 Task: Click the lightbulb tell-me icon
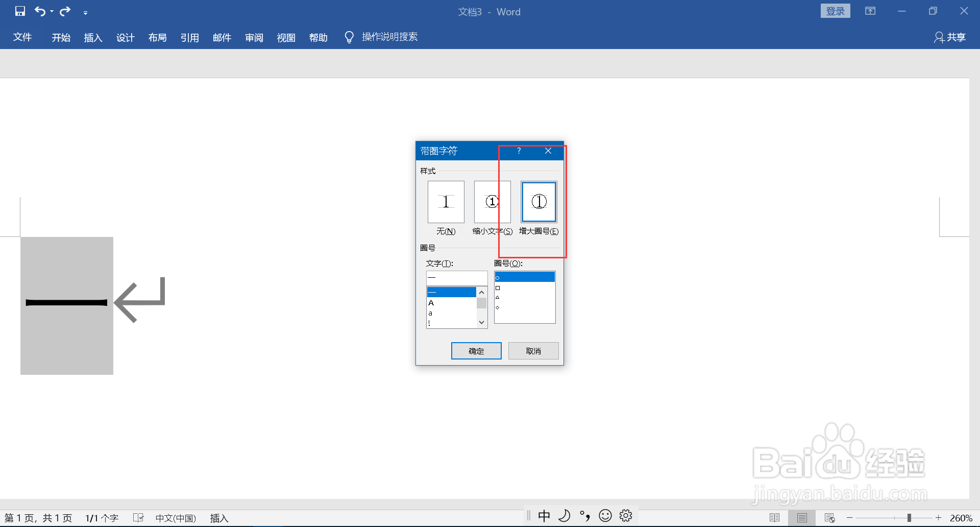click(349, 37)
